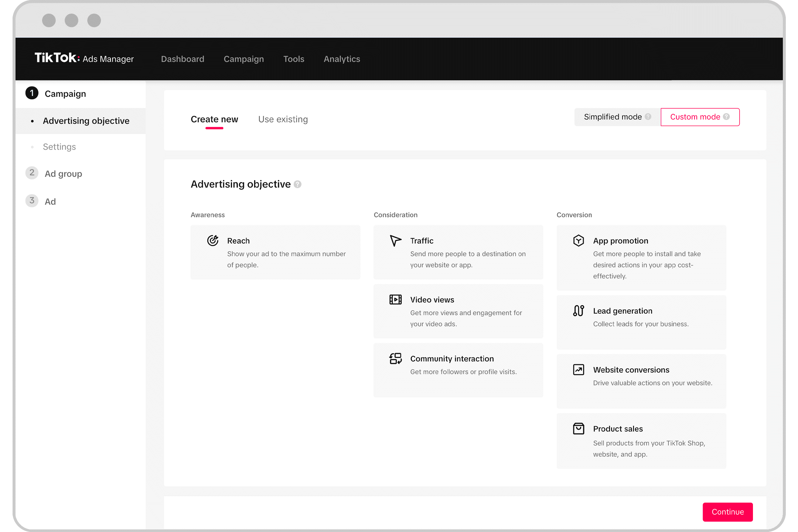Open the Campaign menu in top bar
The width and height of the screenshot is (798, 532).
tap(244, 59)
